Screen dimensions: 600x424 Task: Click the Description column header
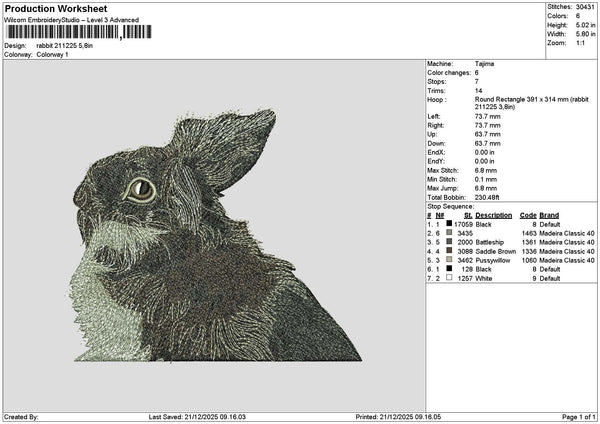[494, 215]
